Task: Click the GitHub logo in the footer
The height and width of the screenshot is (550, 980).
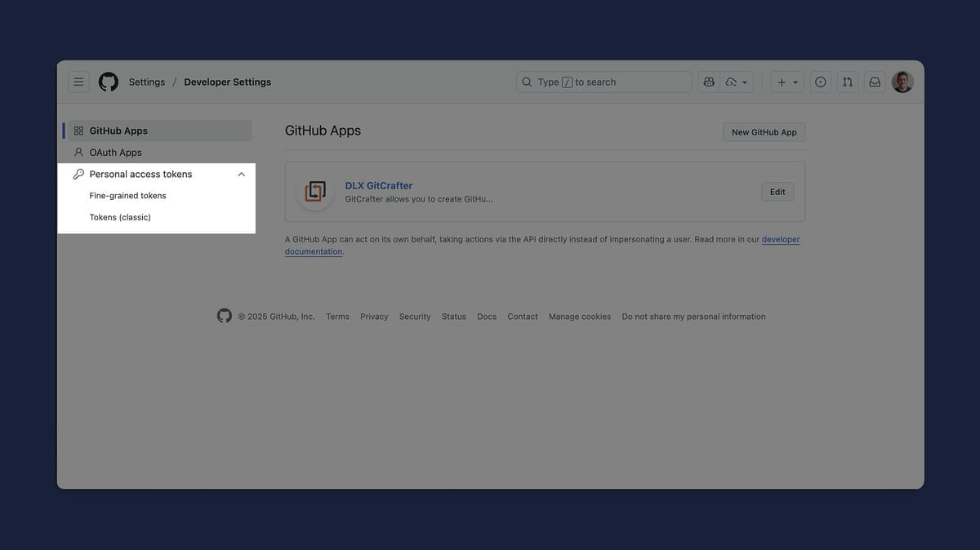Action: 224,316
